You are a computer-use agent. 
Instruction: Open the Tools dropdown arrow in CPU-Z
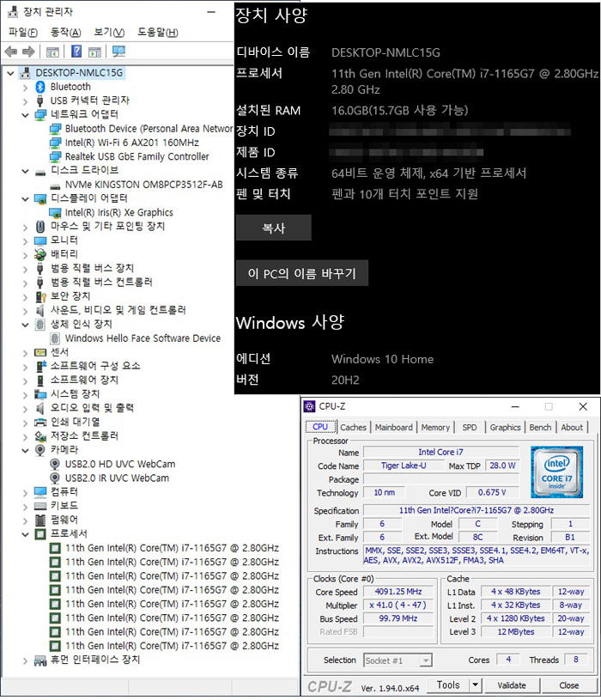pyautogui.click(x=476, y=685)
